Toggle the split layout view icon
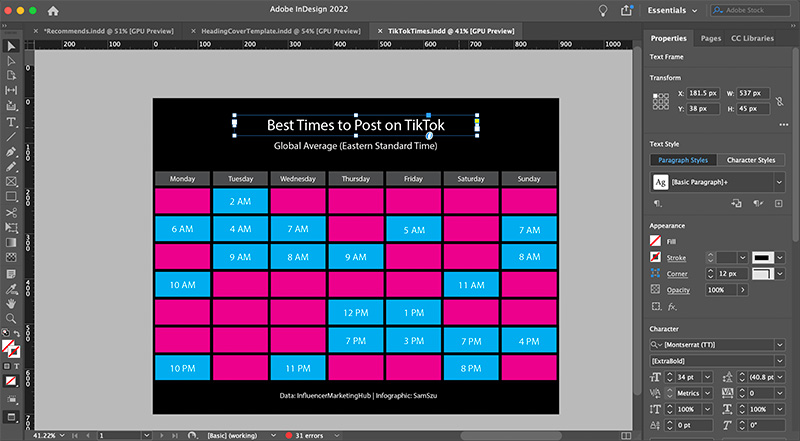The width and height of the screenshot is (800, 441). click(626, 435)
